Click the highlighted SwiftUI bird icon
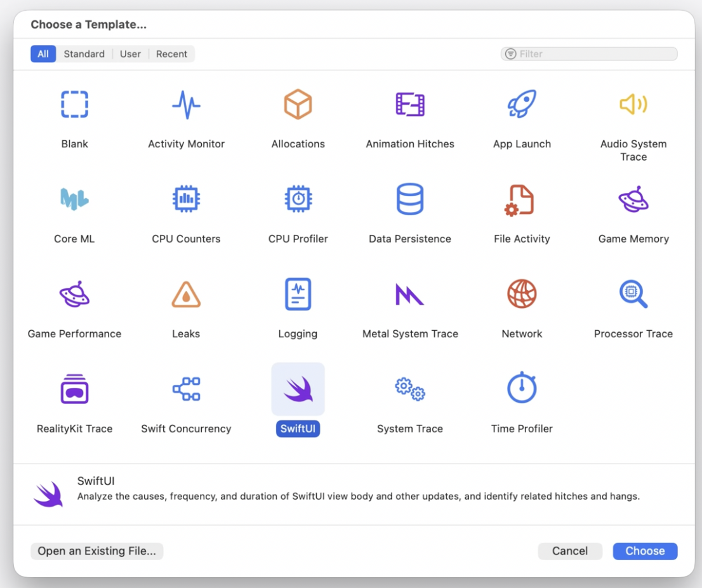702x588 pixels. click(298, 389)
